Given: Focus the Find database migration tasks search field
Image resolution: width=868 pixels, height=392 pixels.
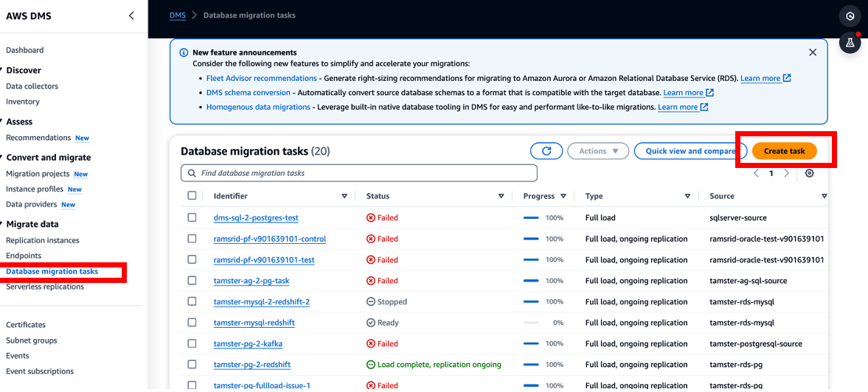Looking at the screenshot, I should click(359, 173).
